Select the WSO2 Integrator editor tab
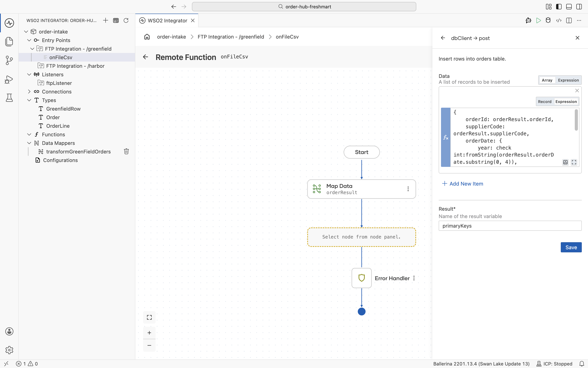Viewport: 588px width, 368px height. tap(167, 20)
